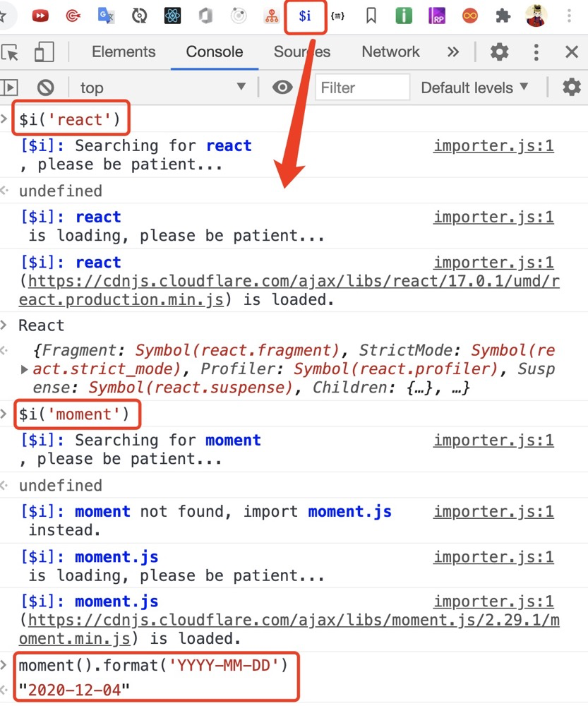This screenshot has width=588, height=706.
Task: Click the gray circular target extension icon
Action: (239, 16)
